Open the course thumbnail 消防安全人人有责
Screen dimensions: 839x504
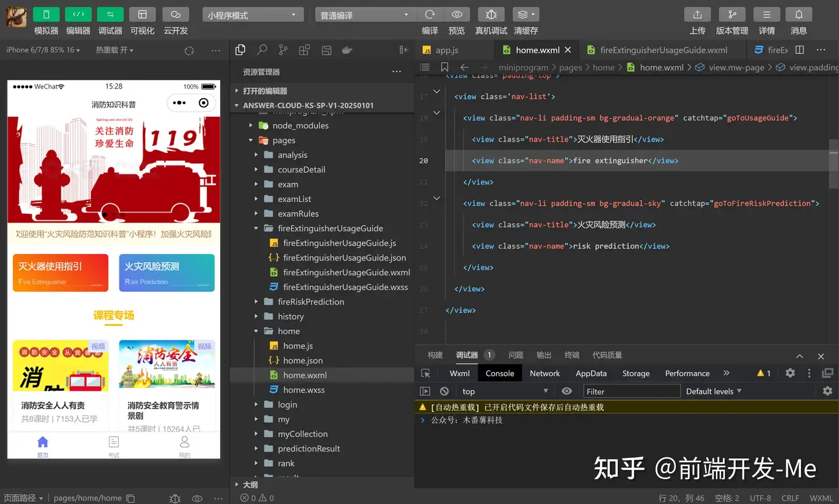point(61,365)
